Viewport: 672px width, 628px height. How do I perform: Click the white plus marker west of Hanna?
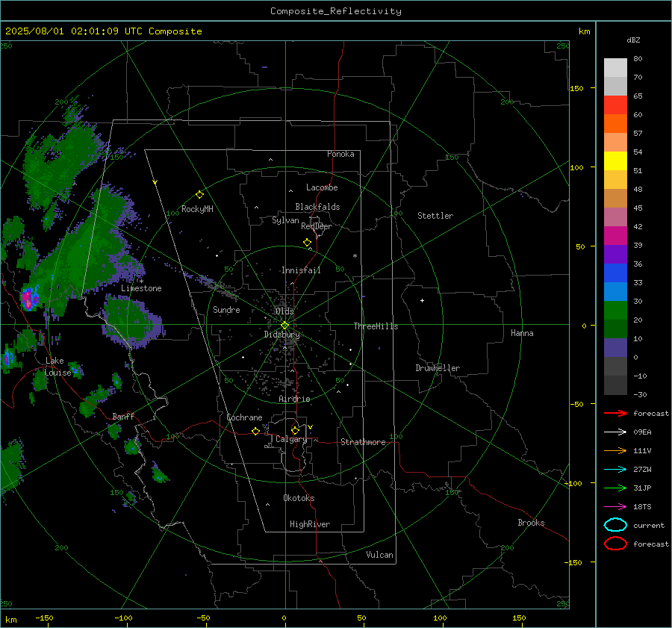(422, 300)
